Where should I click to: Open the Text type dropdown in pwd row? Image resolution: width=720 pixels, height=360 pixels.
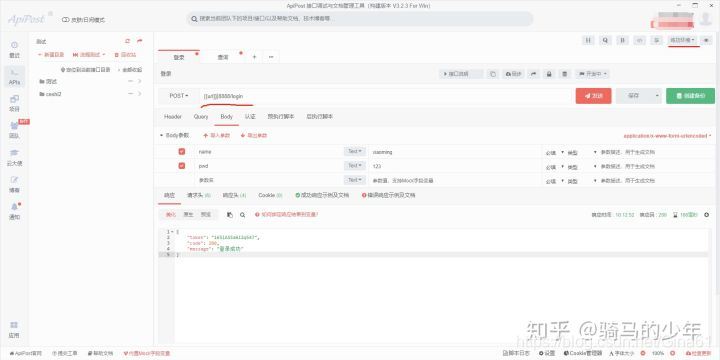tap(354, 166)
